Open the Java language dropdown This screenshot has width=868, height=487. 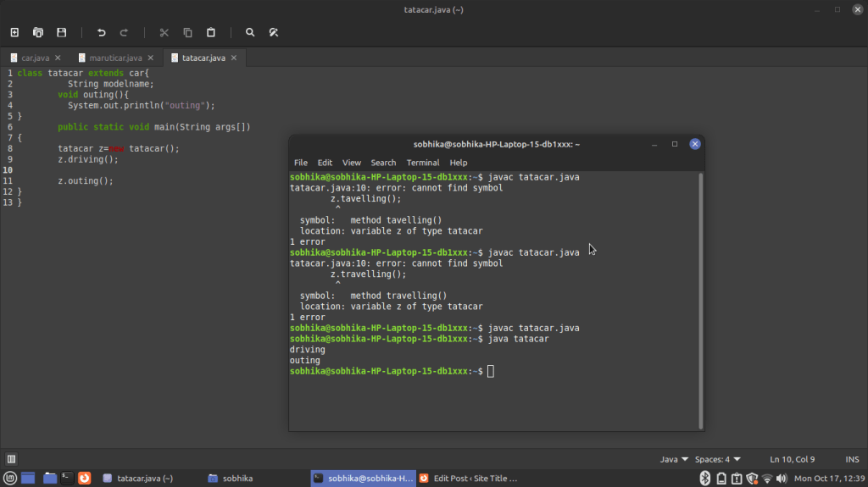tap(674, 459)
